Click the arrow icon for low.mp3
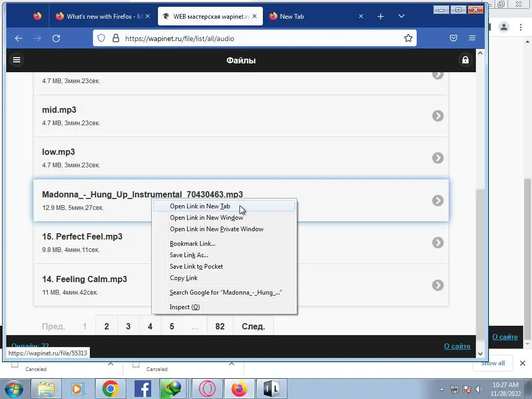532x399 pixels. point(437,158)
